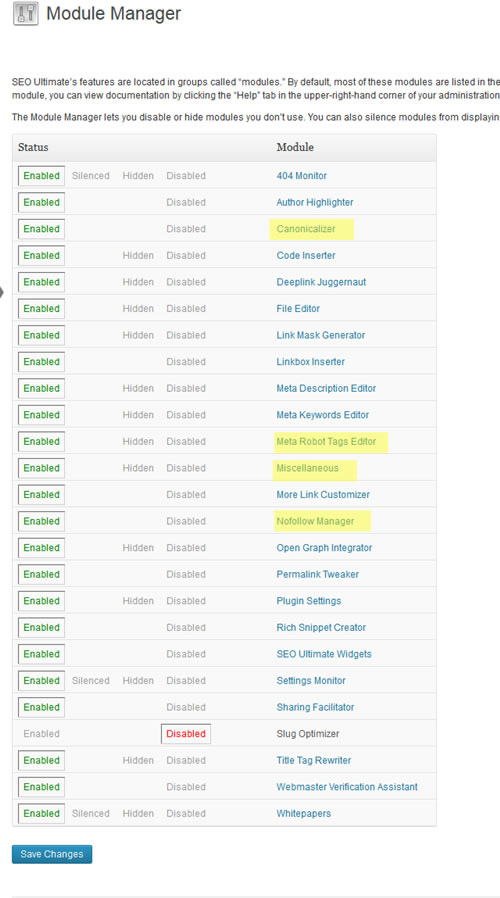Click Enabled for Sharing Facilitator

(x=41, y=707)
